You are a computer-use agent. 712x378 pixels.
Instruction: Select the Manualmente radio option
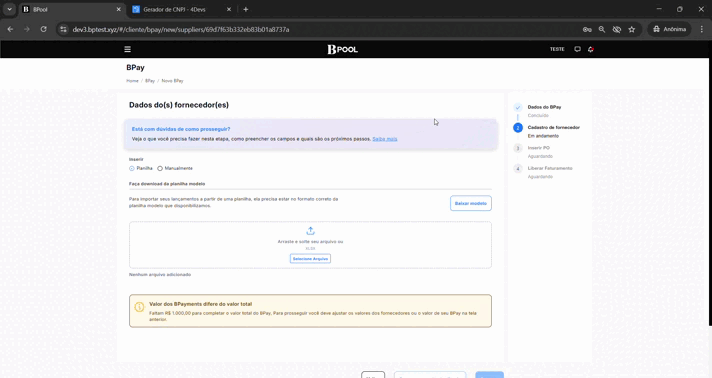coord(160,168)
